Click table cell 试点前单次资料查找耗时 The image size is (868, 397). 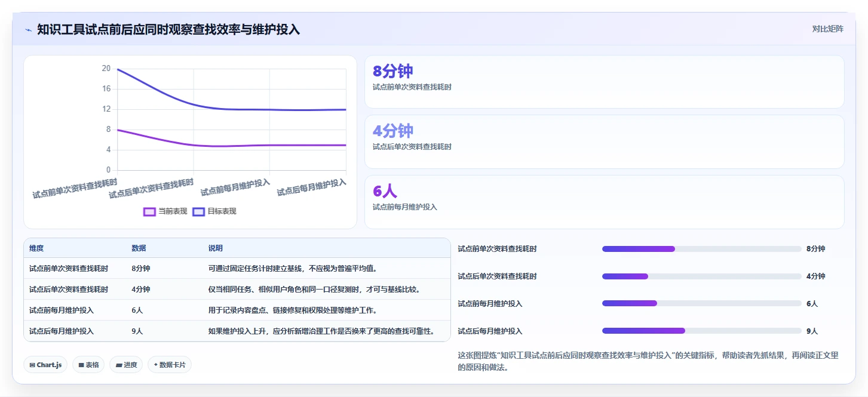(x=69, y=269)
